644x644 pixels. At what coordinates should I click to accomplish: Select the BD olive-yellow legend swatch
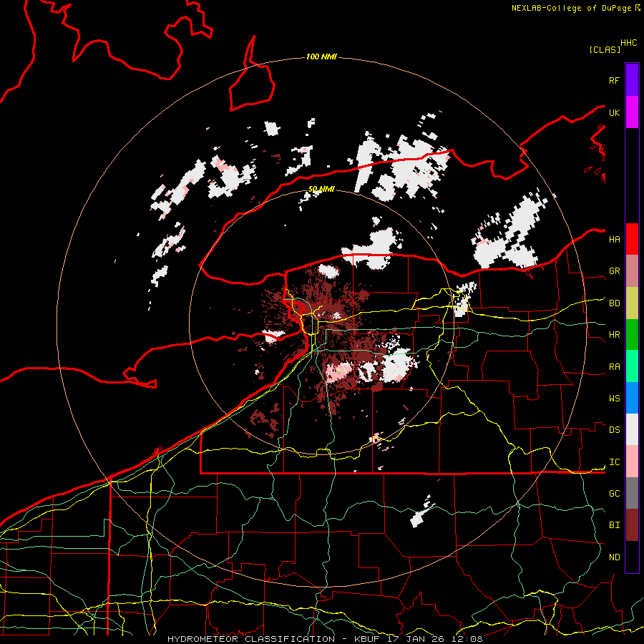(x=632, y=303)
